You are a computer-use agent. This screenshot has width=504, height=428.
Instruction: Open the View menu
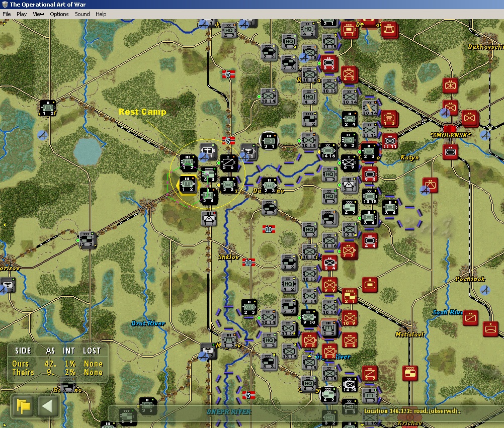point(38,14)
